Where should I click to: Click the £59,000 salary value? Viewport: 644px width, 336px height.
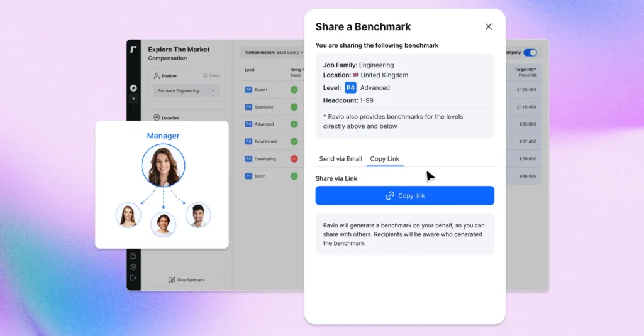pyautogui.click(x=528, y=159)
